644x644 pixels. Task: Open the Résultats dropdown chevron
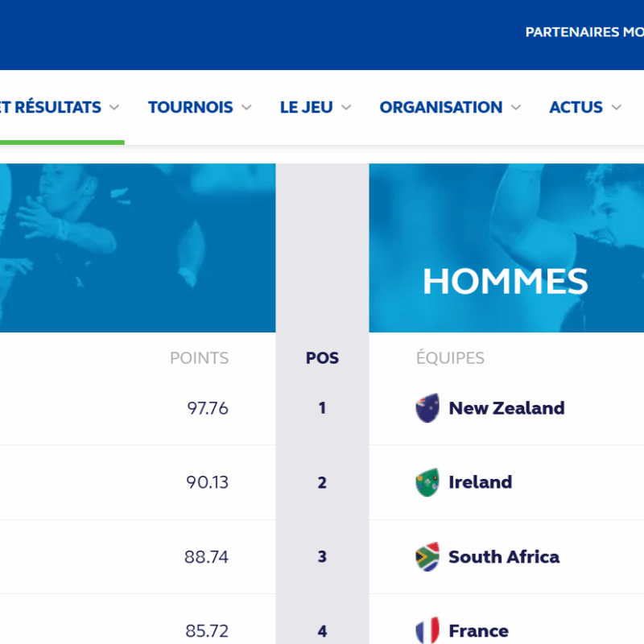tap(114, 108)
